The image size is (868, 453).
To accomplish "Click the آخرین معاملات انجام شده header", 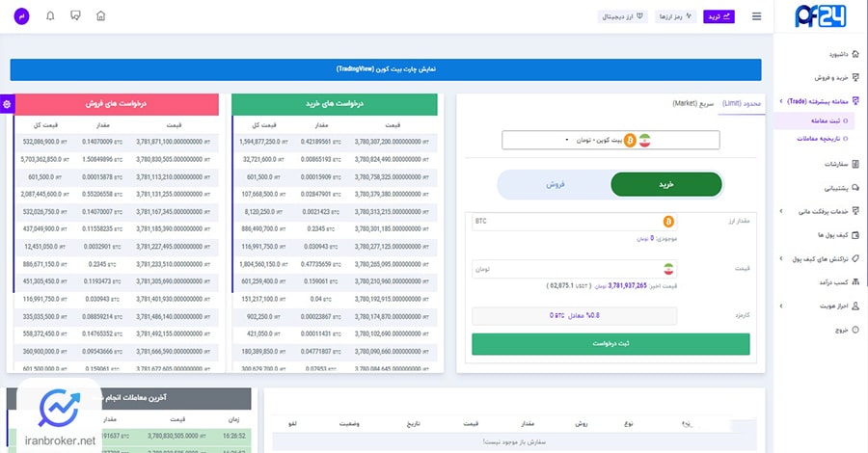I will [x=128, y=398].
